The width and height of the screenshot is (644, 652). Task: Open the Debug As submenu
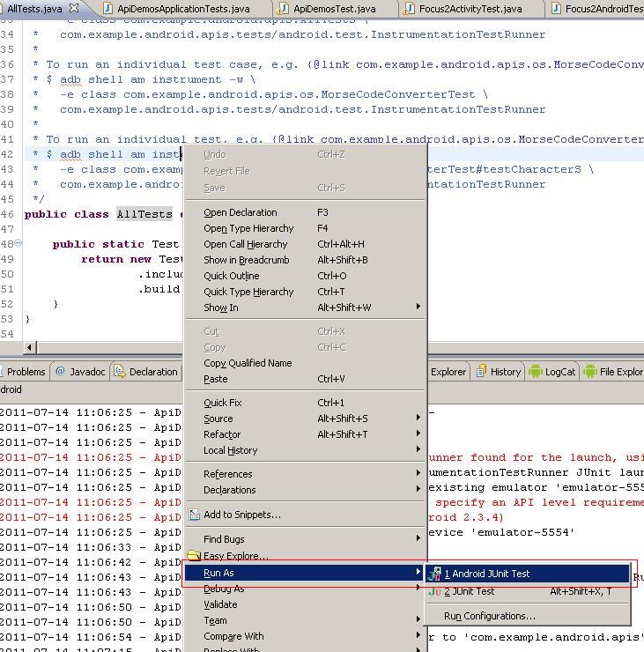click(x=224, y=589)
